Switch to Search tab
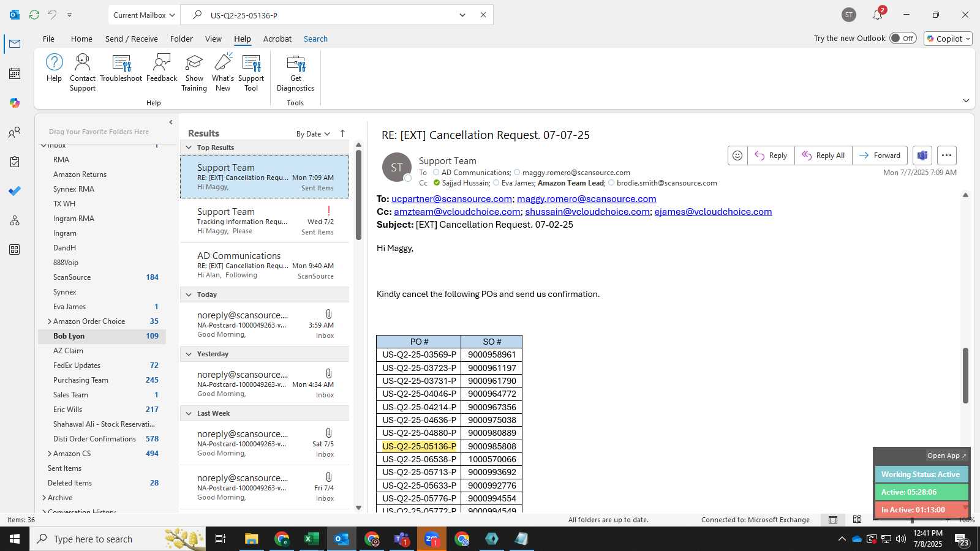 click(x=315, y=39)
